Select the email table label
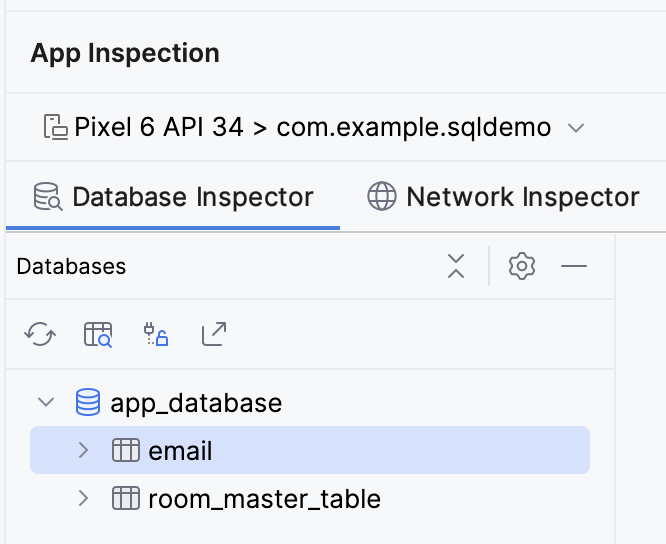 point(180,451)
